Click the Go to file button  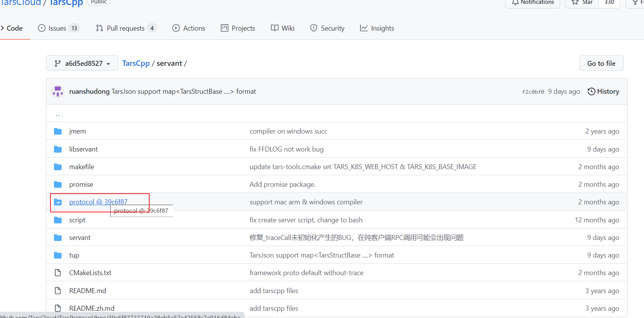601,63
